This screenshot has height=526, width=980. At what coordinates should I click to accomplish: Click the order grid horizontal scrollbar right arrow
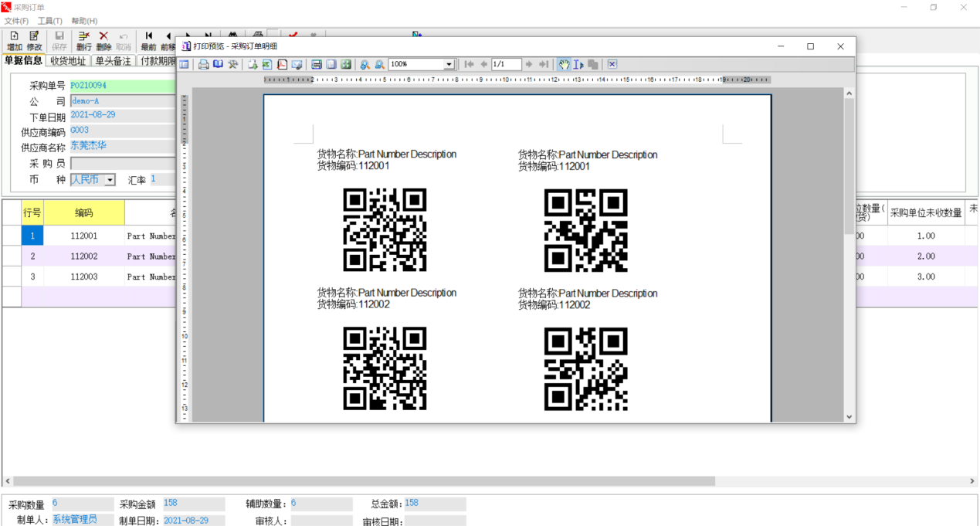(x=972, y=481)
